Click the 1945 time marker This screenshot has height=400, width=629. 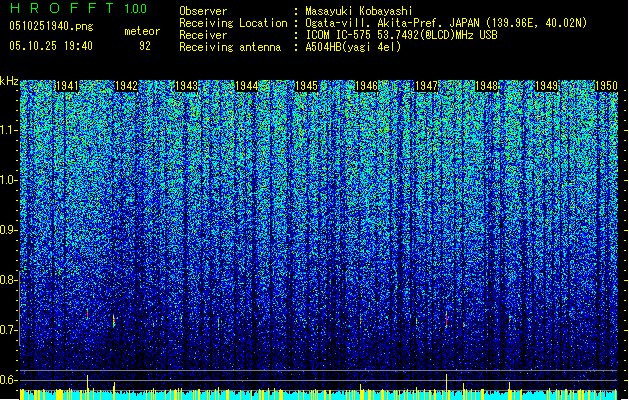(306, 86)
